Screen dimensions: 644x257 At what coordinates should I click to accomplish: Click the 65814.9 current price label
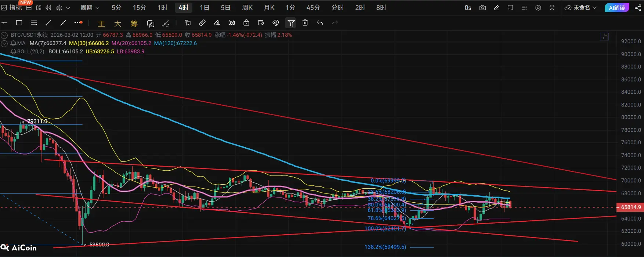click(630, 207)
